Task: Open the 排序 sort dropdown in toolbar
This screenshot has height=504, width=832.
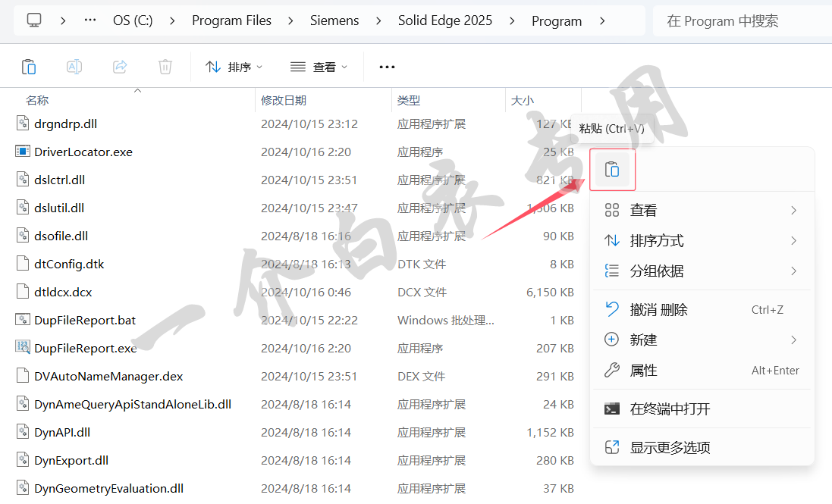Action: point(234,67)
